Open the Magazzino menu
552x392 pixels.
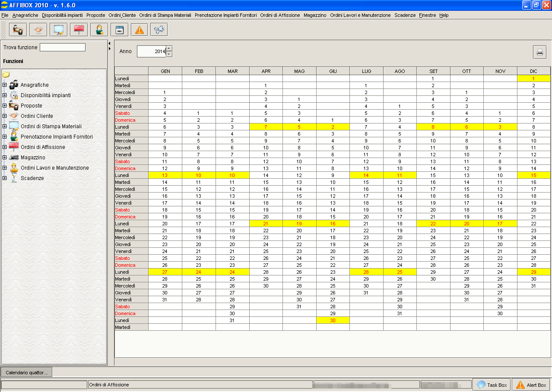coord(315,15)
